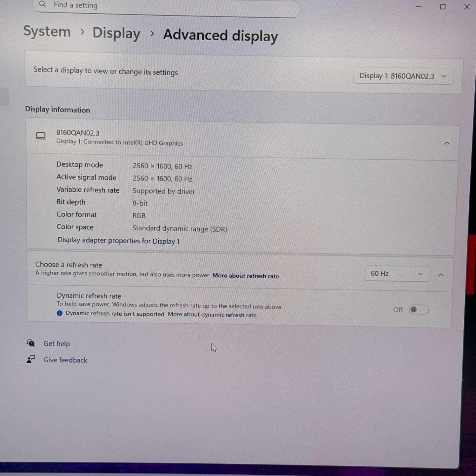This screenshot has height=476, width=476.
Task: Enable the Dynamic refresh rate toggle
Action: pyautogui.click(x=419, y=309)
